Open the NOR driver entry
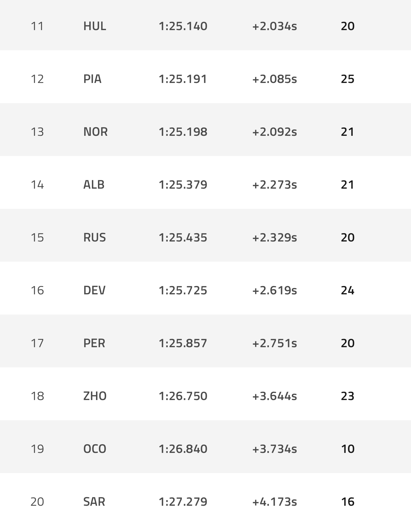The width and height of the screenshot is (411, 532). pyautogui.click(x=95, y=132)
